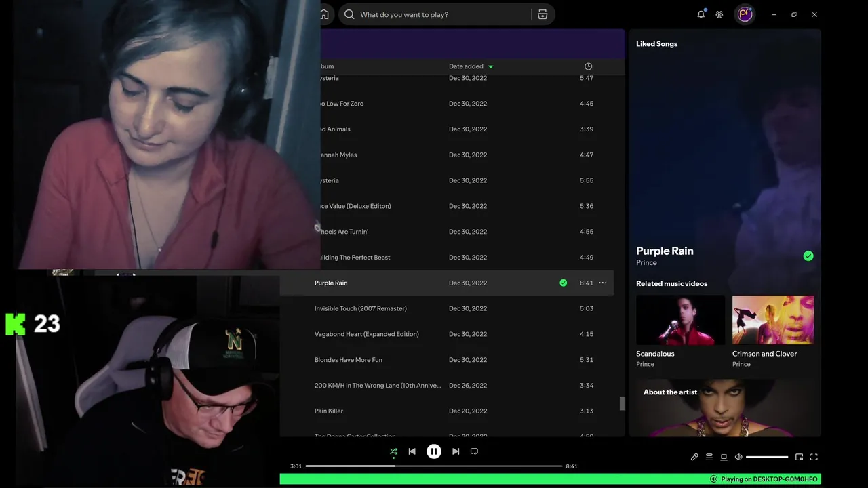868x488 pixels.
Task: Click the Dec 26, 2022 date cell
Action: (468, 386)
